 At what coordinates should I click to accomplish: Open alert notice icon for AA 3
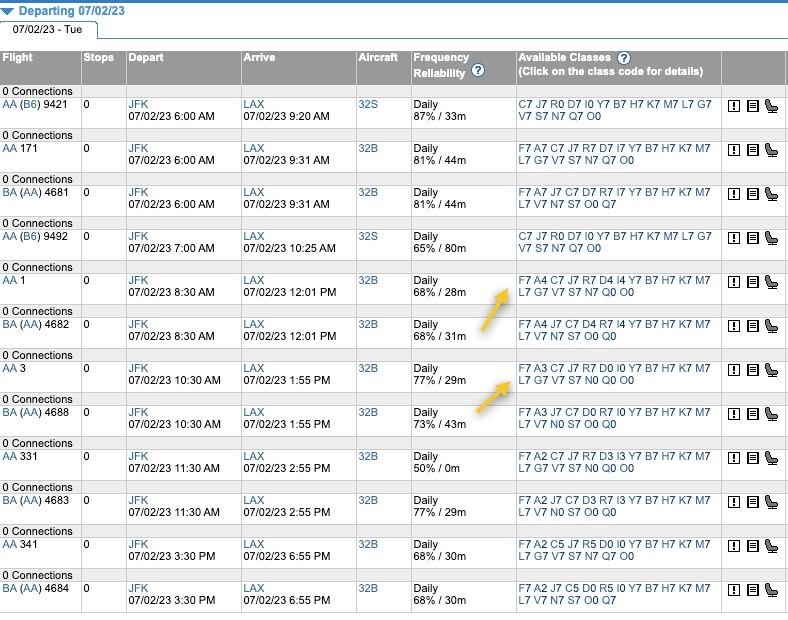click(734, 370)
